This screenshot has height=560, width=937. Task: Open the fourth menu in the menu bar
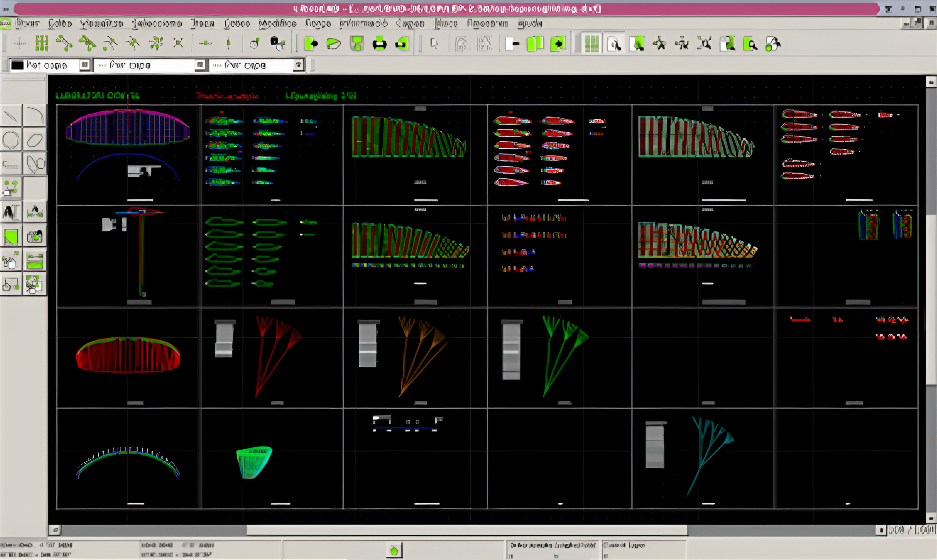(157, 23)
